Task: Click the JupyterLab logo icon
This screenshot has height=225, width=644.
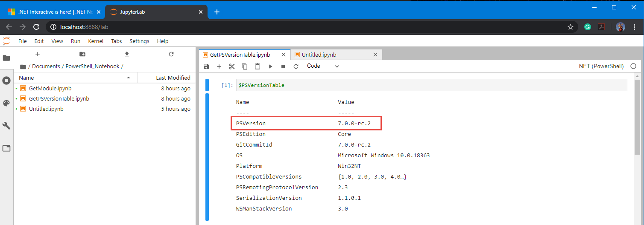Action: pyautogui.click(x=6, y=41)
